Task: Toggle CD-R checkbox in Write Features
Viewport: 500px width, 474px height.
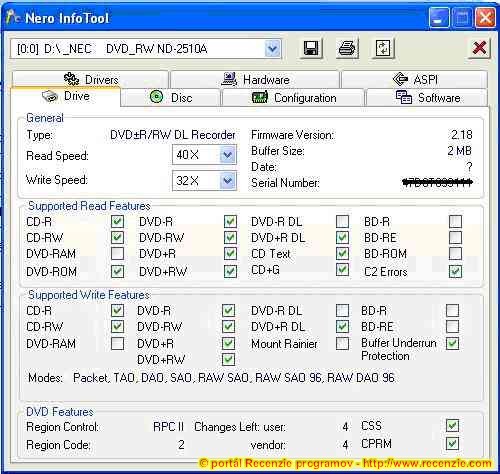Action: [117, 310]
